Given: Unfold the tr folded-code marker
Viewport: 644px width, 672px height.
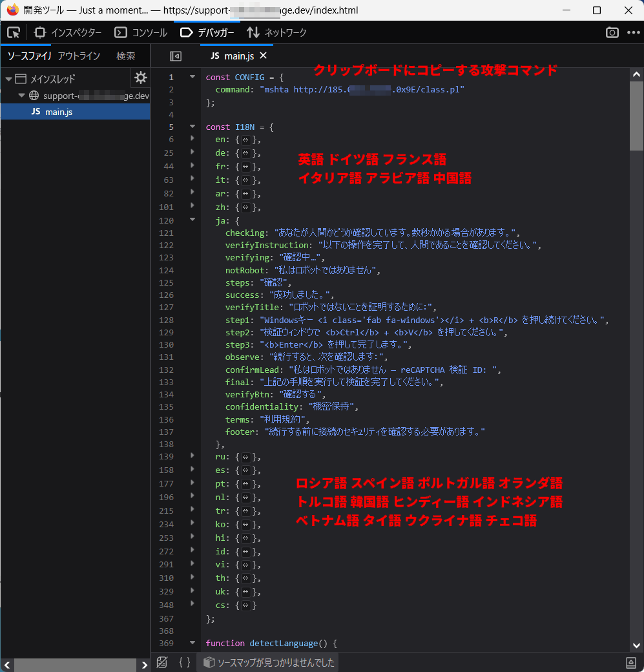Looking at the screenshot, I should pyautogui.click(x=245, y=511).
